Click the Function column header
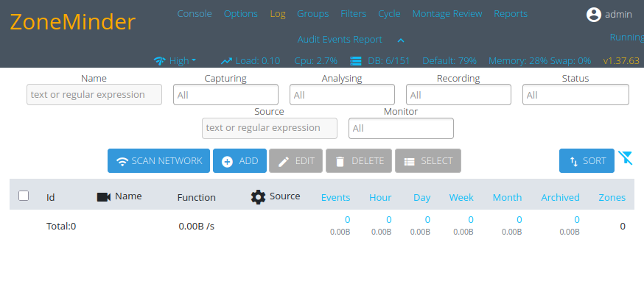Image resolution: width=644 pixels, height=281 pixels. pos(196,197)
